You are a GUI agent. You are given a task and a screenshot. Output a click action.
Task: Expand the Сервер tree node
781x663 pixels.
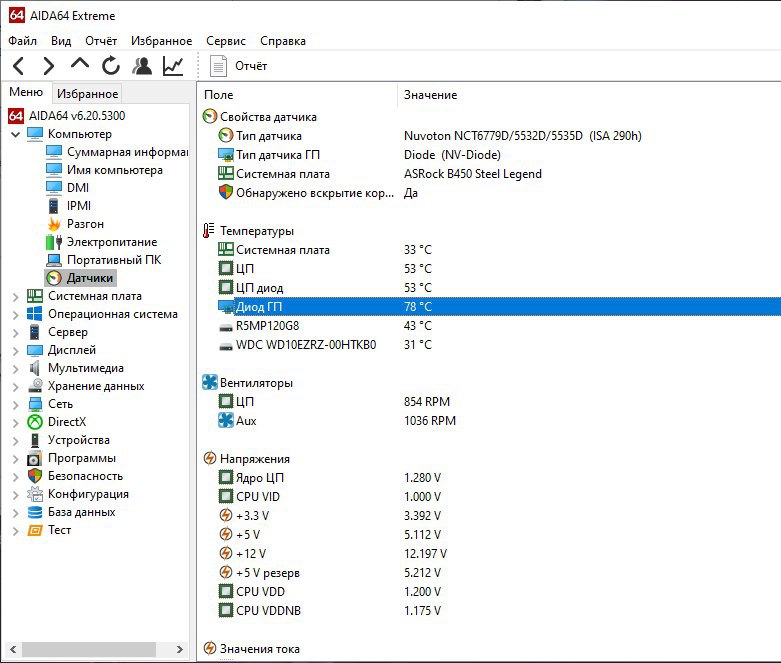15,332
